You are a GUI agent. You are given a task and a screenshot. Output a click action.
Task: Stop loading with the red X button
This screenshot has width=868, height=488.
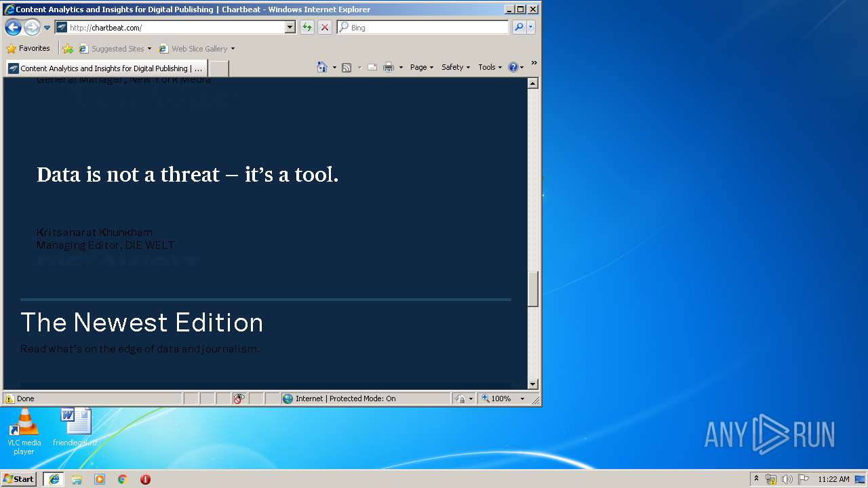[x=325, y=27]
